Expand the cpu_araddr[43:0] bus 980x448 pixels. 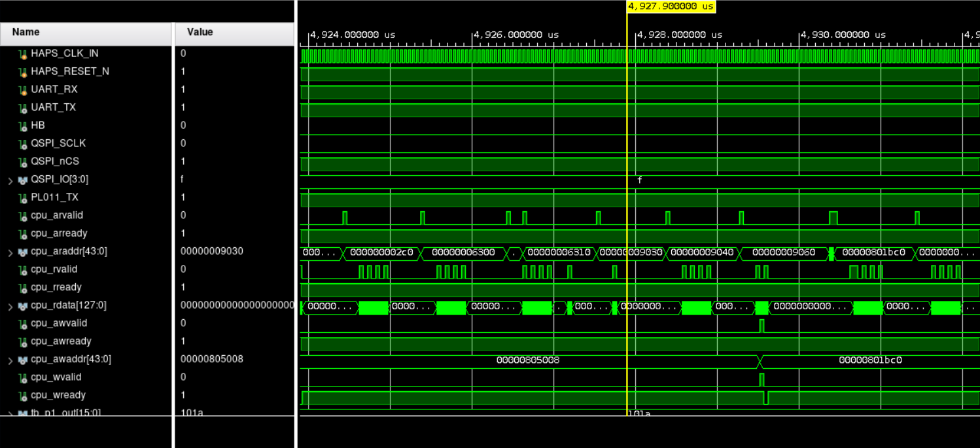(10, 252)
